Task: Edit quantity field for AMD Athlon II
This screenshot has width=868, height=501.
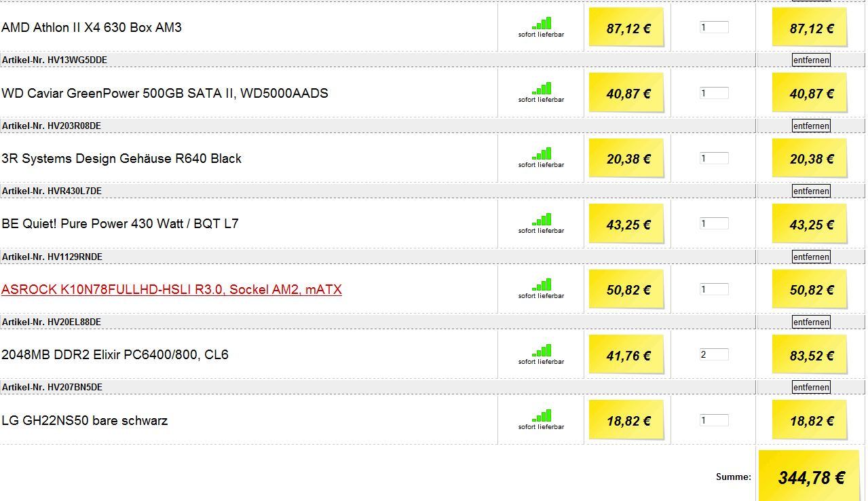Action: 714,27
